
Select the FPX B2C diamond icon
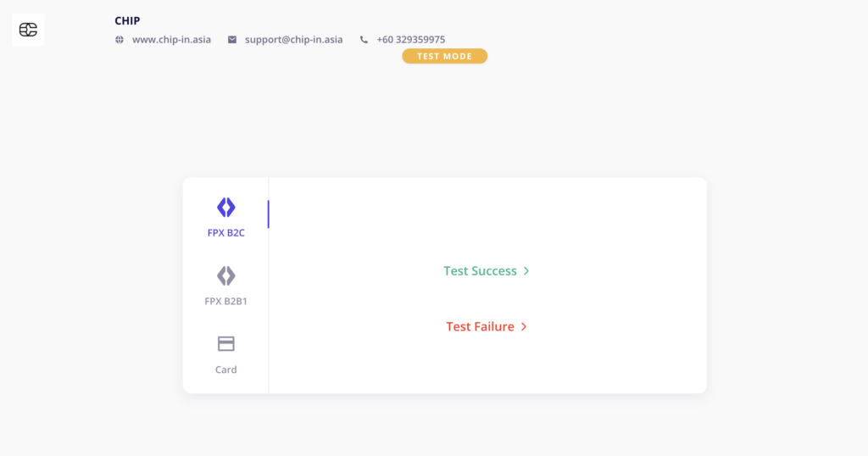(225, 208)
